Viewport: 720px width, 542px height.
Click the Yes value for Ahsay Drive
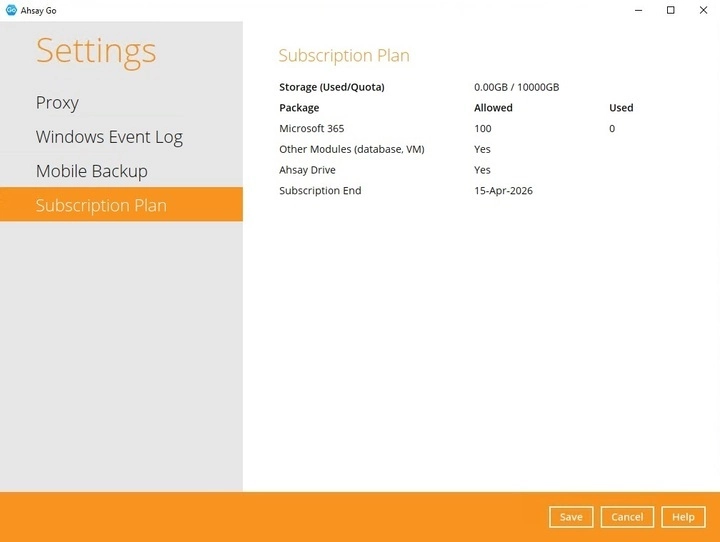pos(482,170)
